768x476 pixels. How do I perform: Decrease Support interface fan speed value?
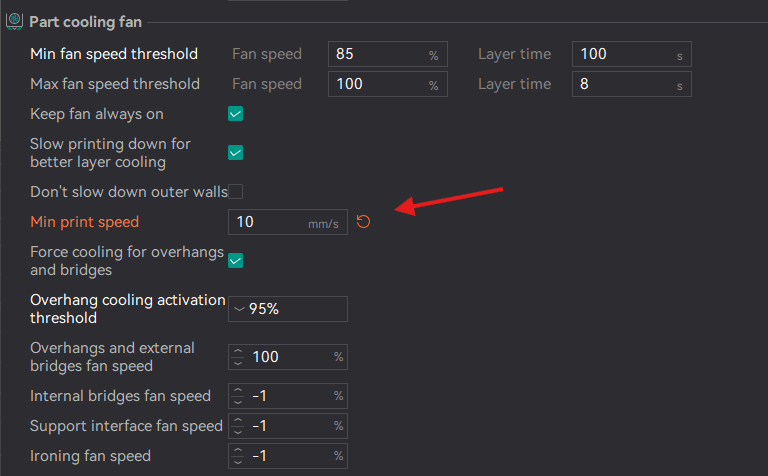tap(238, 431)
